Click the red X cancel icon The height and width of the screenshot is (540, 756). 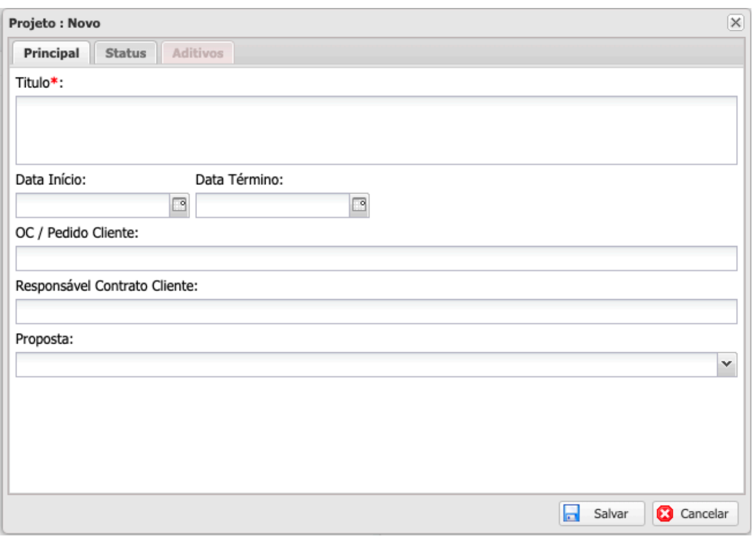click(x=665, y=514)
